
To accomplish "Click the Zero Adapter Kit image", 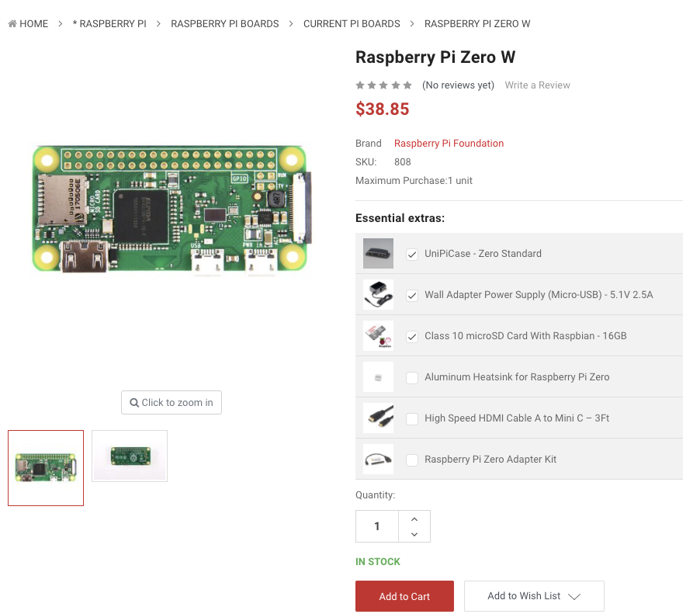I will (x=378, y=459).
